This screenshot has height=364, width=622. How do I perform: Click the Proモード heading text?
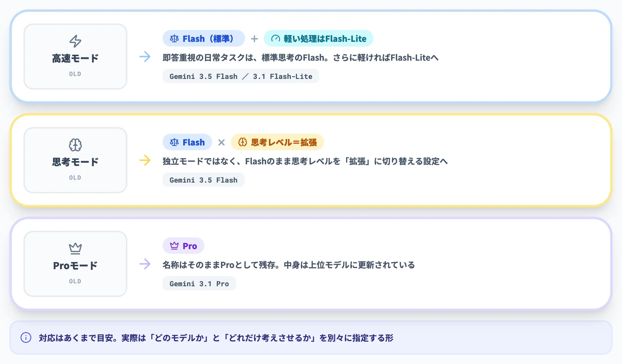tap(75, 266)
